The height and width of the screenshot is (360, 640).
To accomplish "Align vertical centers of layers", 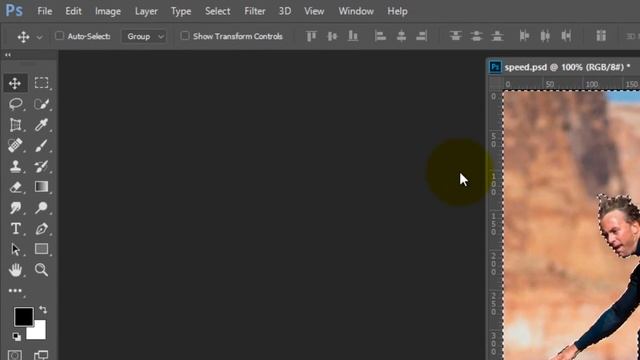I will 332,36.
